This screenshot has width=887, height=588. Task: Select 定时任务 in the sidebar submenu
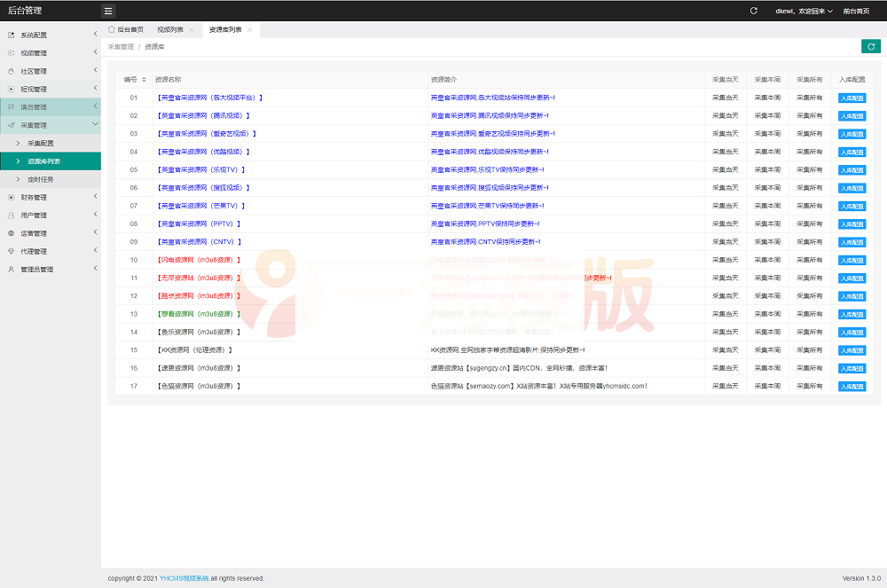point(40,179)
